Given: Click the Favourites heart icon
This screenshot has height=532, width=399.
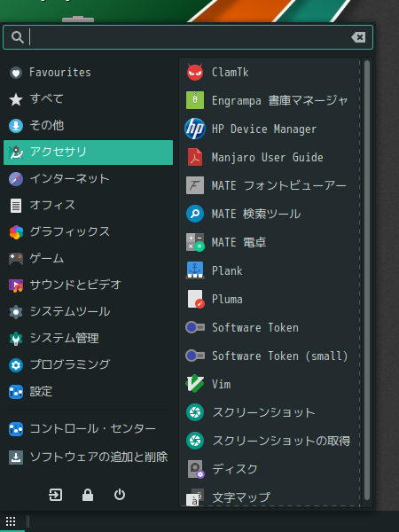Looking at the screenshot, I should point(16,73).
